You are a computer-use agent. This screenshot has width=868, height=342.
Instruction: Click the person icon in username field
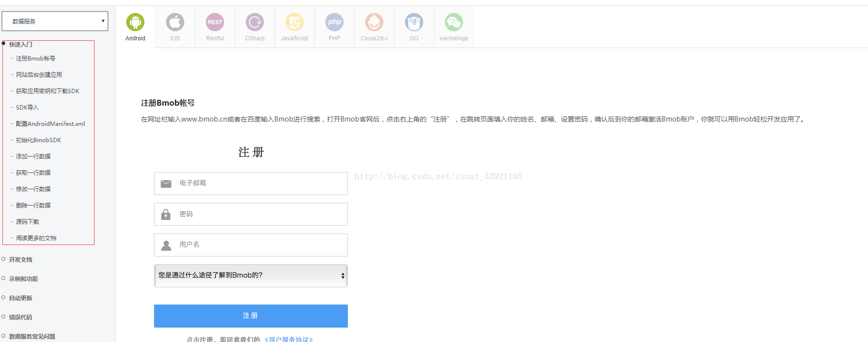(166, 245)
